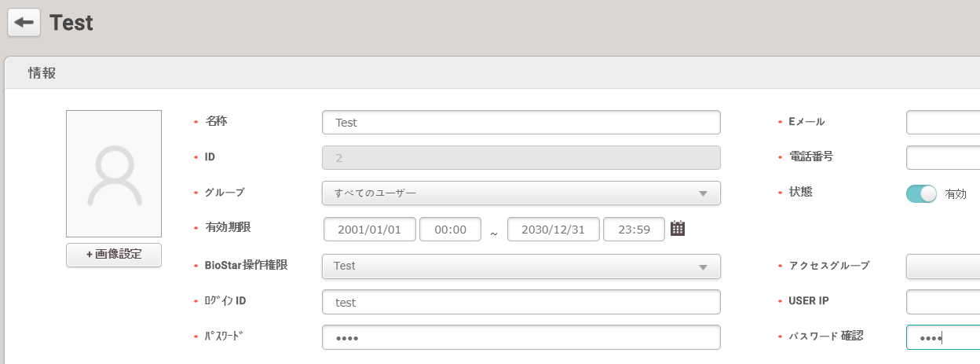
Task: Open the アクセスグループ dropdown
Action: tap(942, 267)
